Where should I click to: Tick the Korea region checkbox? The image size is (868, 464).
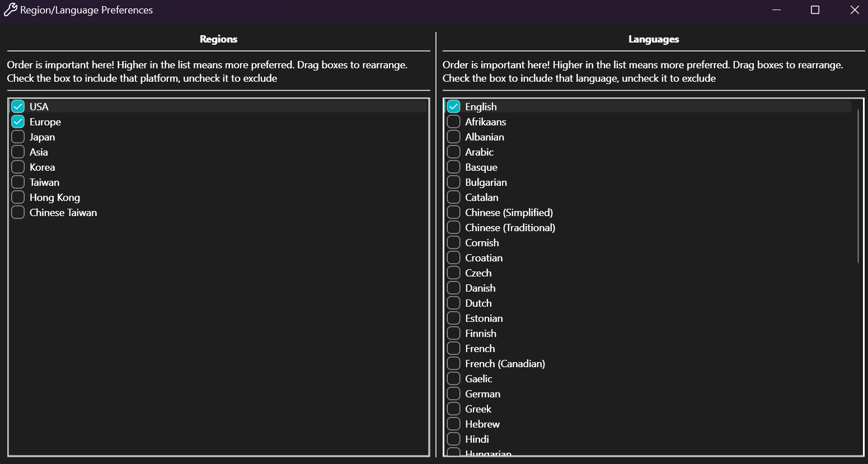pyautogui.click(x=18, y=167)
